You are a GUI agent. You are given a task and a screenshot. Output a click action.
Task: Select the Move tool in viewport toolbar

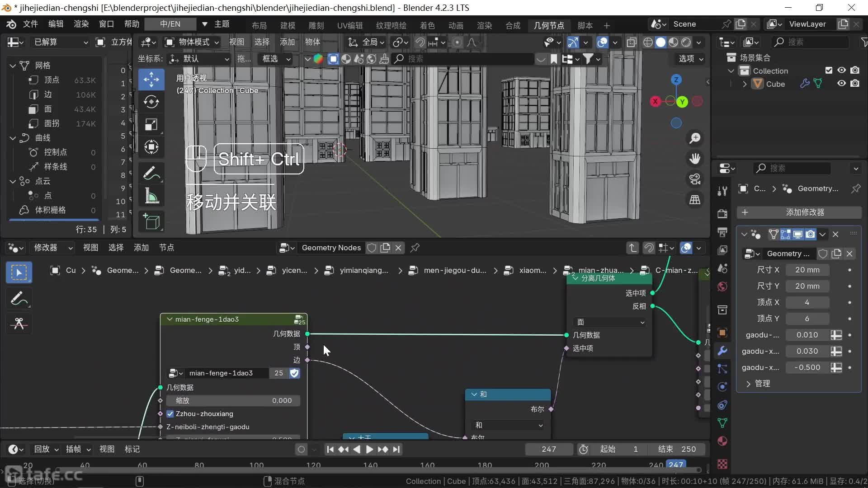pos(151,80)
